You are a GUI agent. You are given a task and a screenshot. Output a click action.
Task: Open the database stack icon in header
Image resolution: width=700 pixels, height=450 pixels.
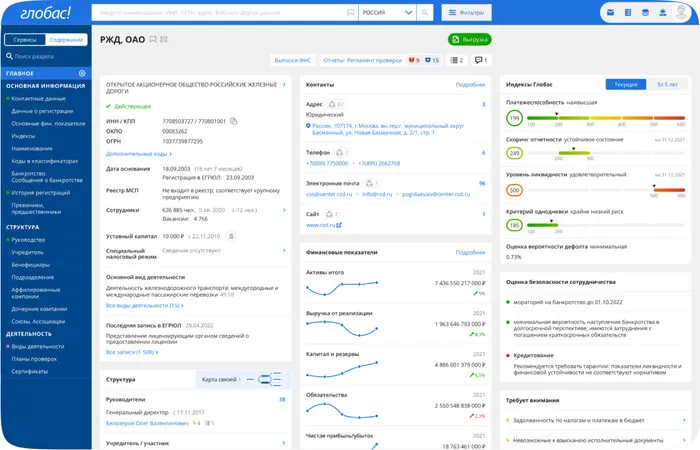click(x=645, y=12)
